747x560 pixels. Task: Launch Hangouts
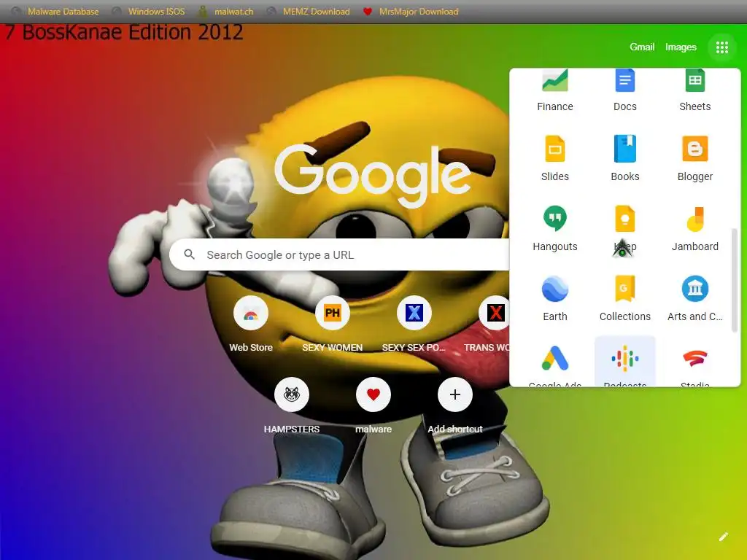(555, 227)
